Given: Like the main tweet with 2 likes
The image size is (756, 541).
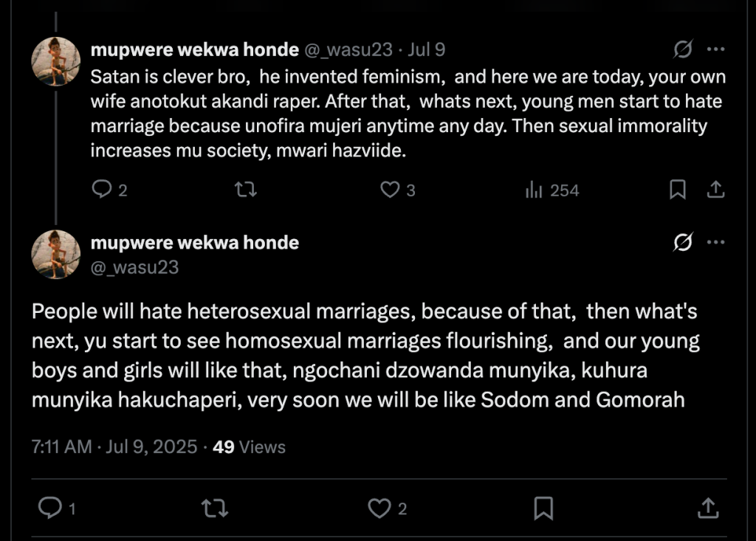Looking at the screenshot, I should (x=379, y=507).
